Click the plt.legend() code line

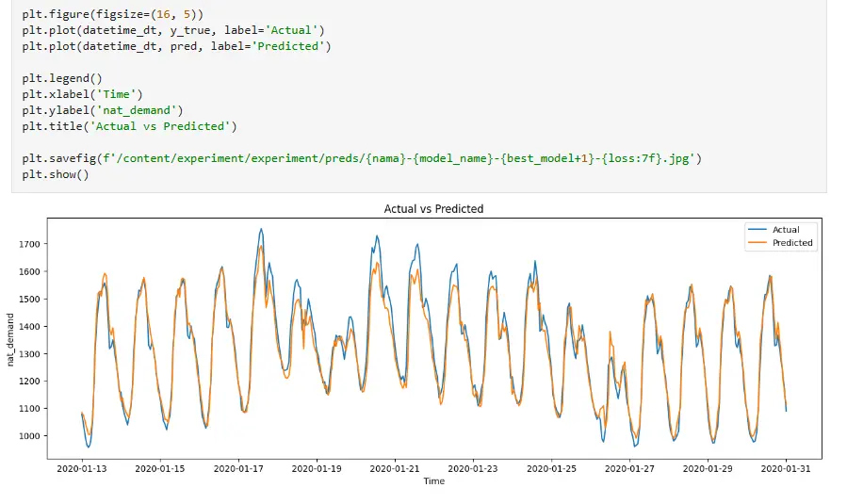(x=62, y=78)
